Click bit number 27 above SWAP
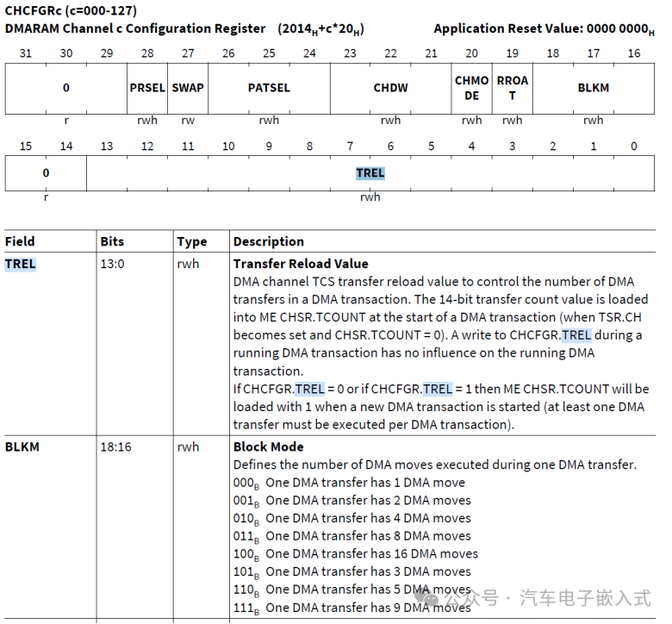Screen dimensions: 672x624 (x=188, y=53)
